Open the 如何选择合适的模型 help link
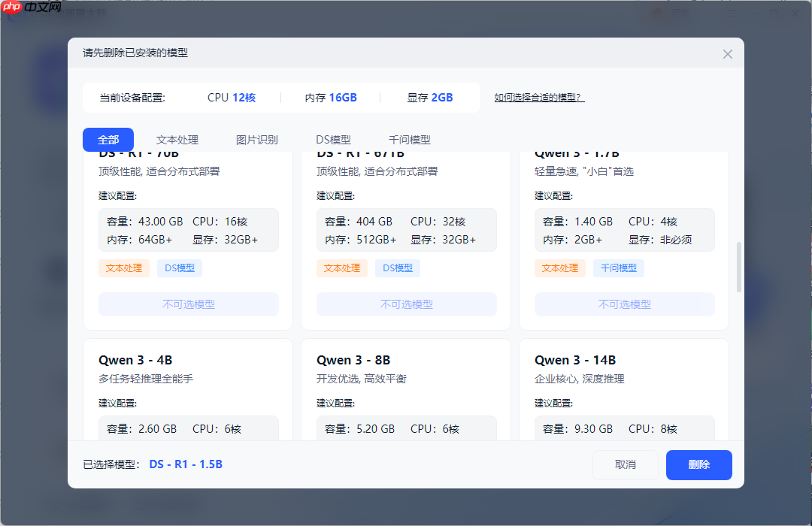812x526 pixels. pyautogui.click(x=539, y=98)
